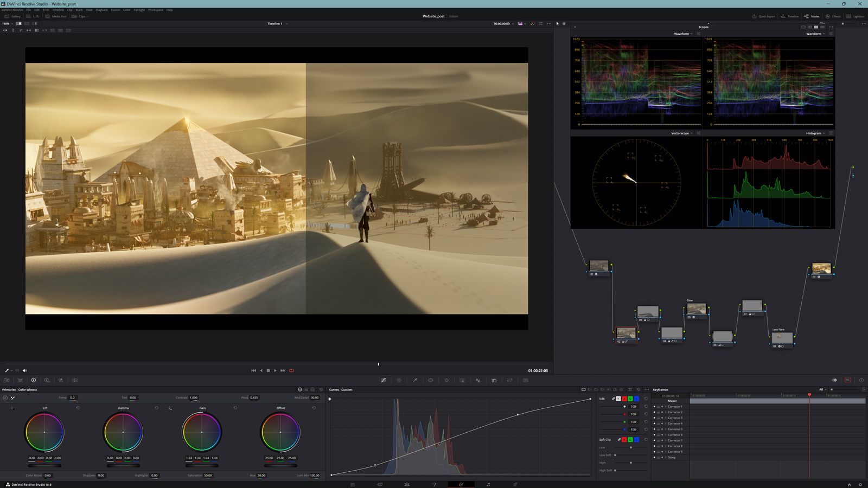Click the Stop playback button
Viewport: 868px width, 488px height.
tap(268, 370)
